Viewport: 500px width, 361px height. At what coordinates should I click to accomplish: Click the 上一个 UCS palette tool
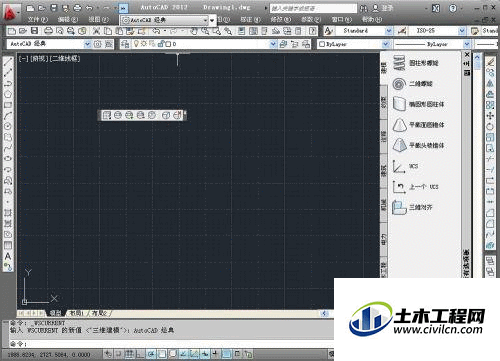coord(415,187)
